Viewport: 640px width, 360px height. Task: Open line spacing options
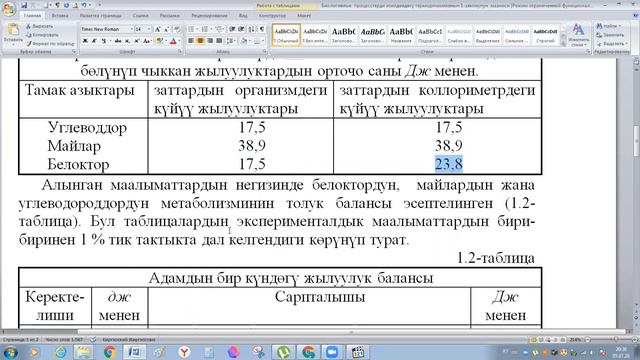[x=231, y=41]
